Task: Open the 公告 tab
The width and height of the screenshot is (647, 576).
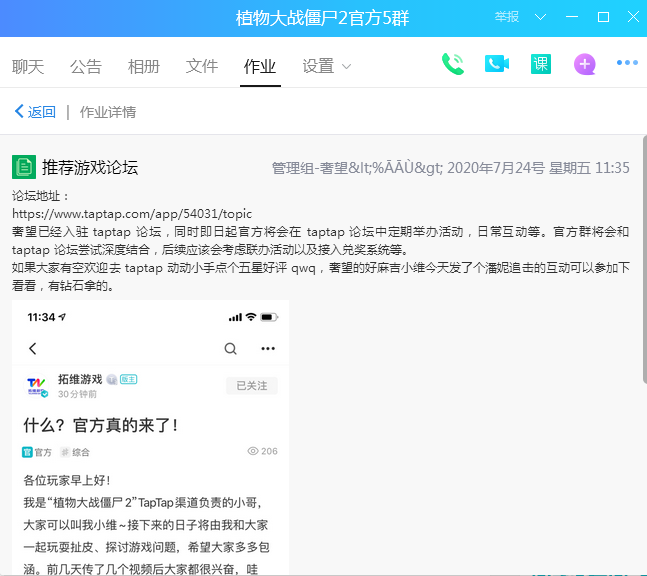Action: point(86,67)
